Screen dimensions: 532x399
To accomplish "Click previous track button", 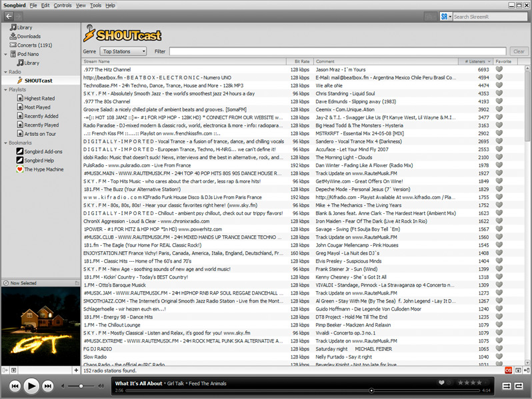I will (x=15, y=386).
